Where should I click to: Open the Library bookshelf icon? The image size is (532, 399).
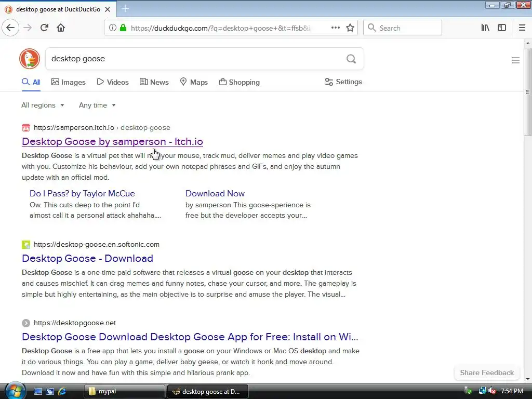click(x=485, y=28)
